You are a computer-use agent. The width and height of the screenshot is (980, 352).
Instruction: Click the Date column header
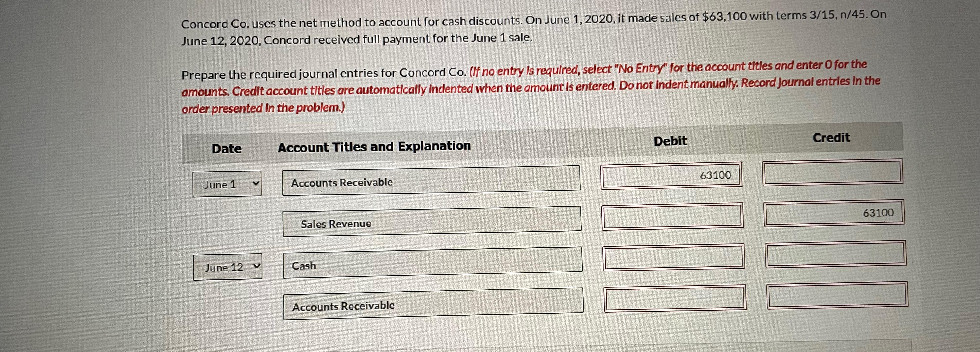[227, 148]
